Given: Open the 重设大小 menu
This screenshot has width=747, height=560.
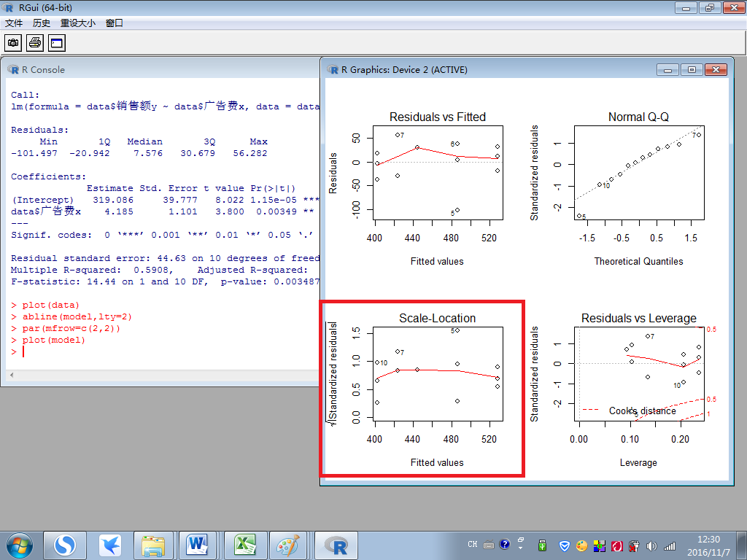Looking at the screenshot, I should [77, 23].
